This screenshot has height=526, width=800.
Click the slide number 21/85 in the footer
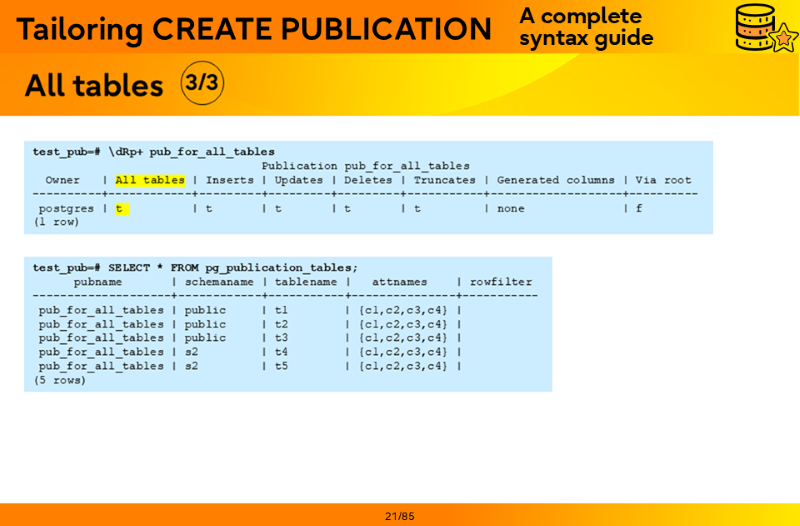pos(400,516)
